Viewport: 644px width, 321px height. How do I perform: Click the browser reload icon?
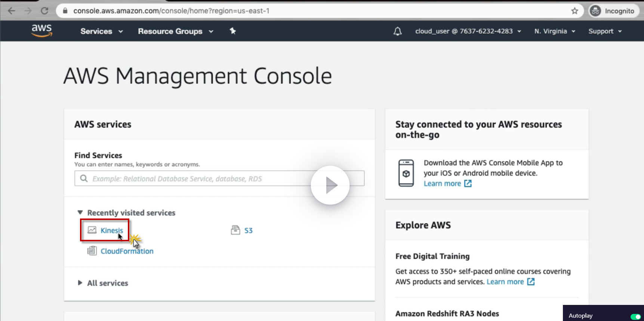[x=44, y=11]
